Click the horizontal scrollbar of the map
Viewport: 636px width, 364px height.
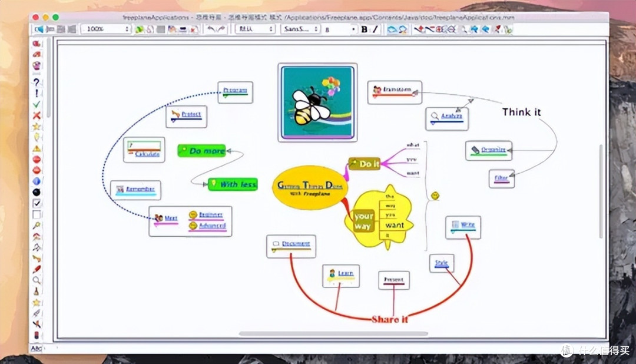pyautogui.click(x=333, y=333)
